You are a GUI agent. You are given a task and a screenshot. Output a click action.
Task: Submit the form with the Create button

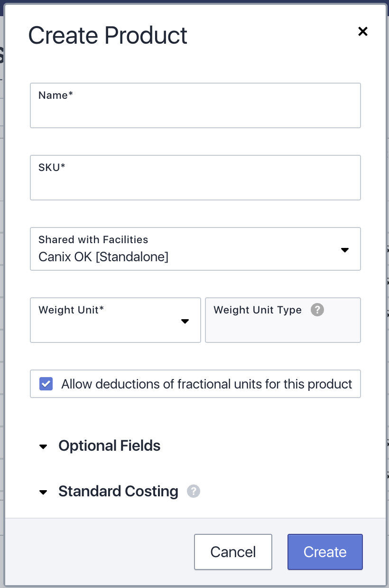(x=325, y=552)
